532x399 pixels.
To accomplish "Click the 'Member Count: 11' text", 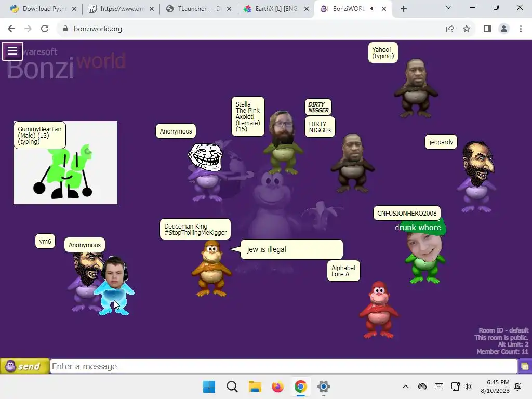I will click(x=502, y=352).
